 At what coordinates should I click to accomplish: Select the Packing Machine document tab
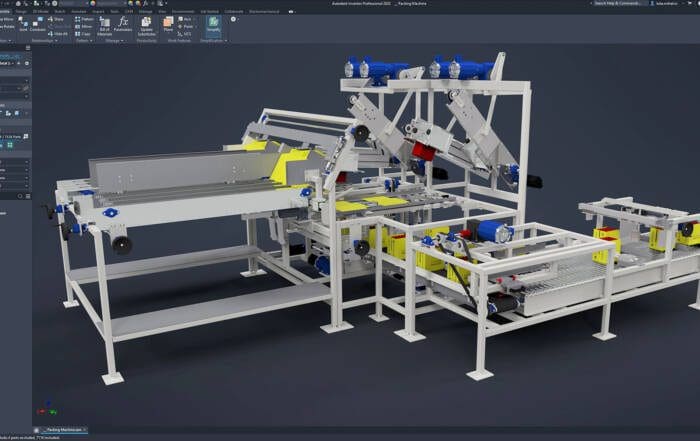coord(64,430)
